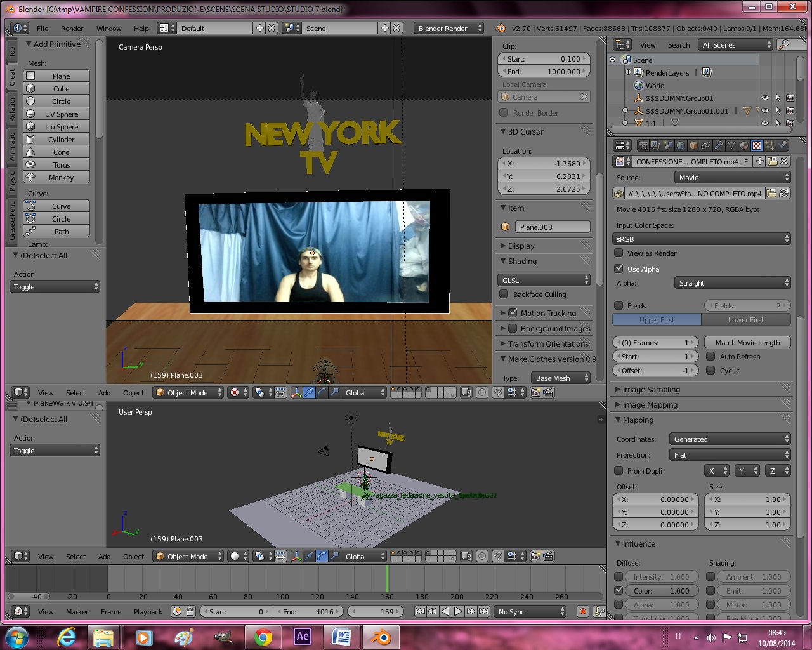This screenshot has width=812, height=650.
Task: Toggle the record keyframe red button in timeline
Action: (583, 611)
